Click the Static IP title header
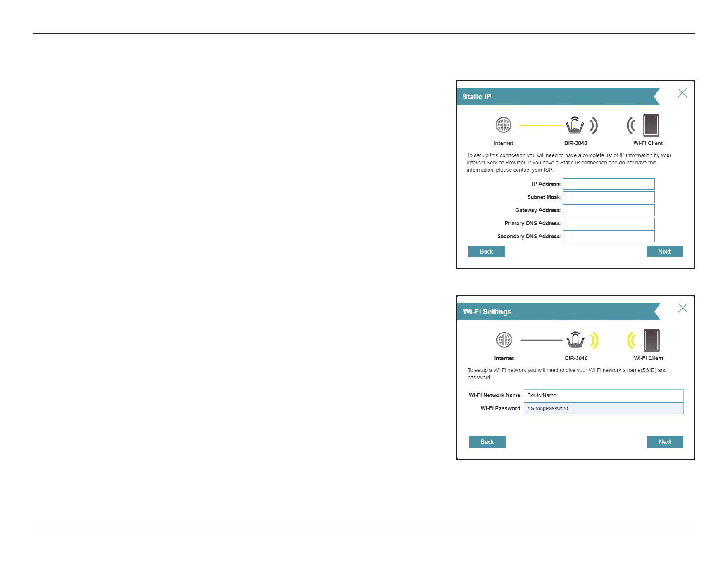 pyautogui.click(x=558, y=96)
